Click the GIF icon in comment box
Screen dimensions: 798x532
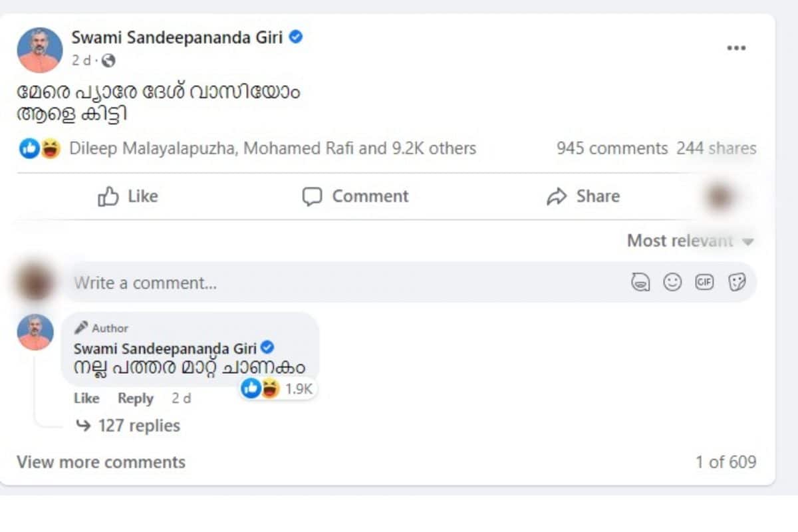(x=704, y=283)
